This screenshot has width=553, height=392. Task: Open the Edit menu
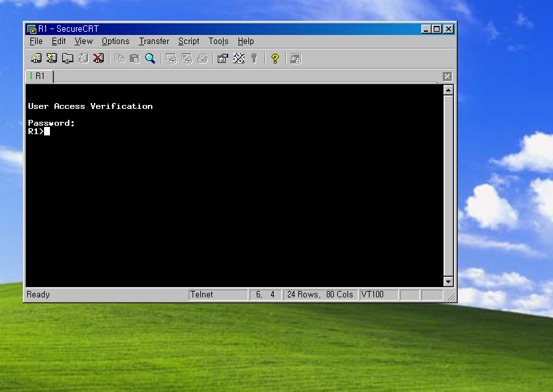pyautogui.click(x=58, y=41)
